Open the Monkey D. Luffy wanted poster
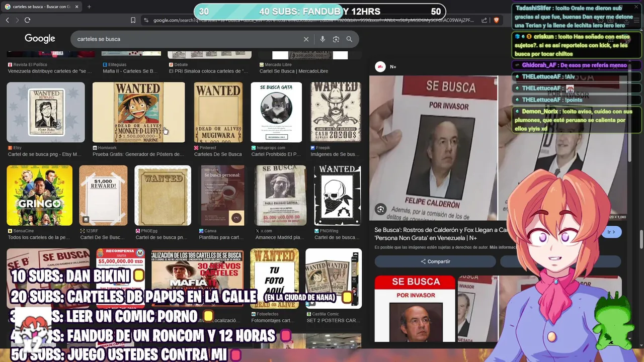Viewport: 644px width, 362px height. 138,112
